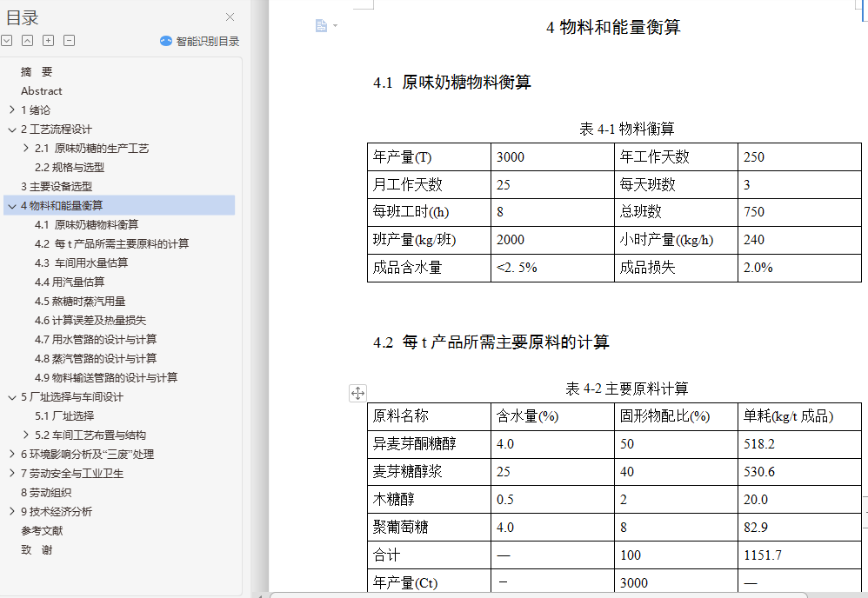Click the 聚葡萄糖 cell
The height and width of the screenshot is (598, 868).
(429, 528)
